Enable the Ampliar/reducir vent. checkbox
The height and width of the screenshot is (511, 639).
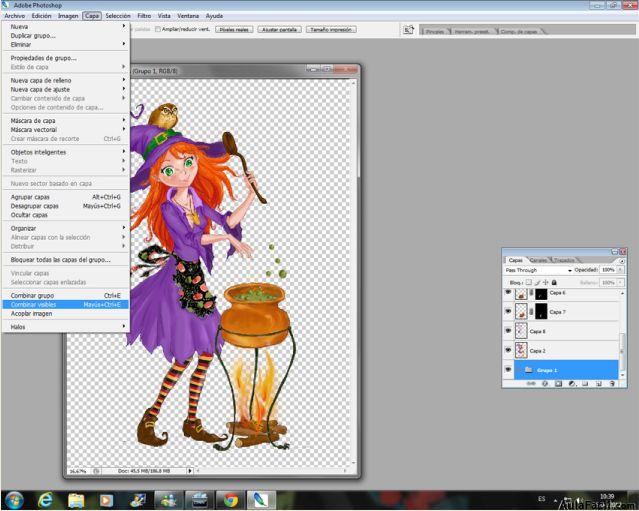pyautogui.click(x=158, y=29)
